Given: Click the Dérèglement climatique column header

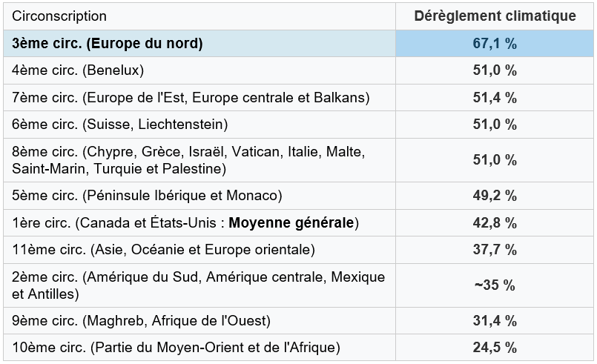Looking at the screenshot, I should (495, 16).
